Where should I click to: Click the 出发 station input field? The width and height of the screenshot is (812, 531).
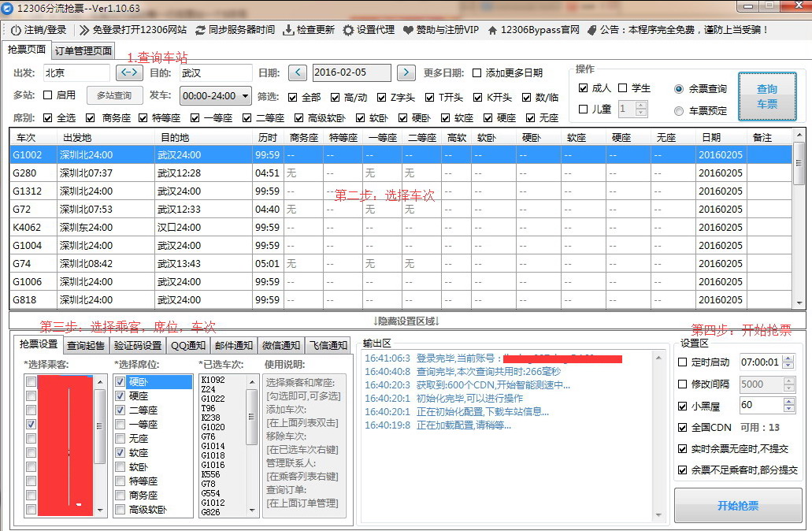(76, 73)
